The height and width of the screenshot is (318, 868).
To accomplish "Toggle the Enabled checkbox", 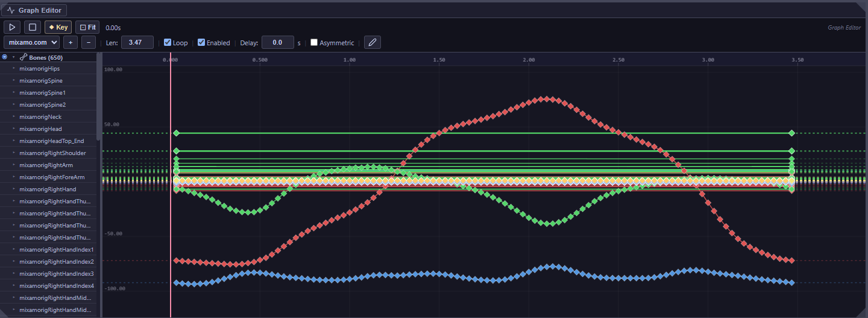I will [201, 42].
